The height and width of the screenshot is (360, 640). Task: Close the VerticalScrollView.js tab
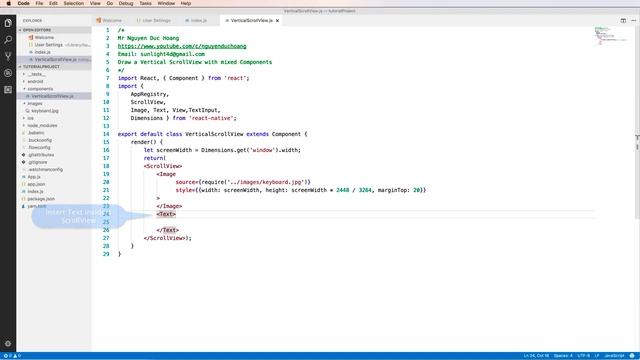(278, 20)
